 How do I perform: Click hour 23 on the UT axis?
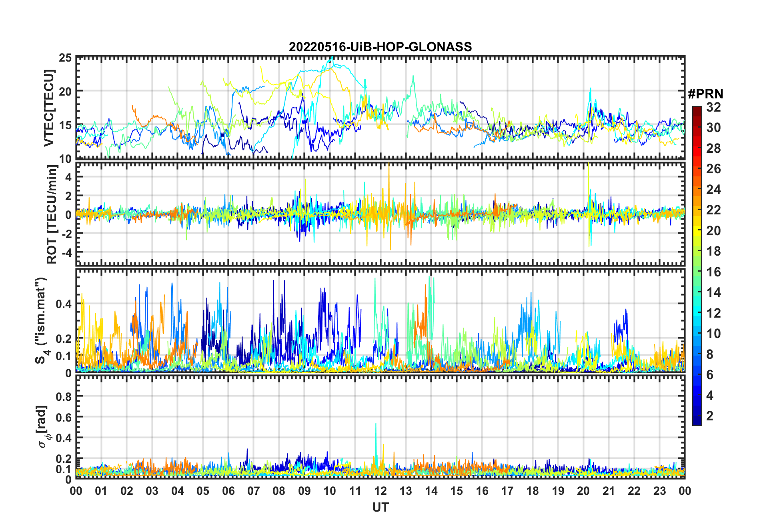pos(660,491)
